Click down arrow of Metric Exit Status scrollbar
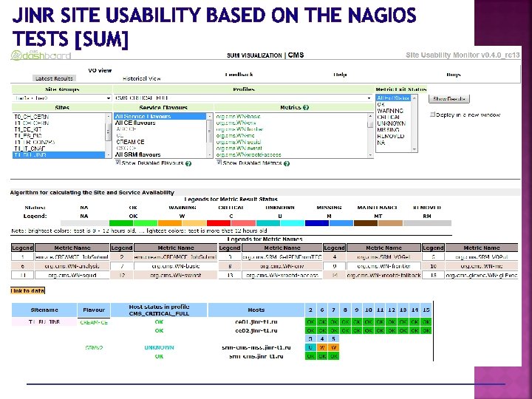The image size is (532, 399). [415, 149]
